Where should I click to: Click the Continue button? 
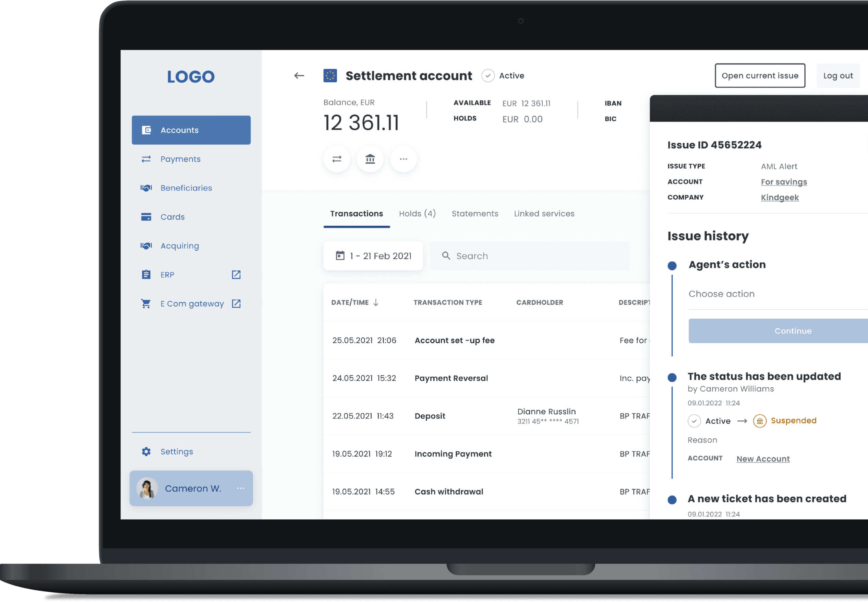778,331
